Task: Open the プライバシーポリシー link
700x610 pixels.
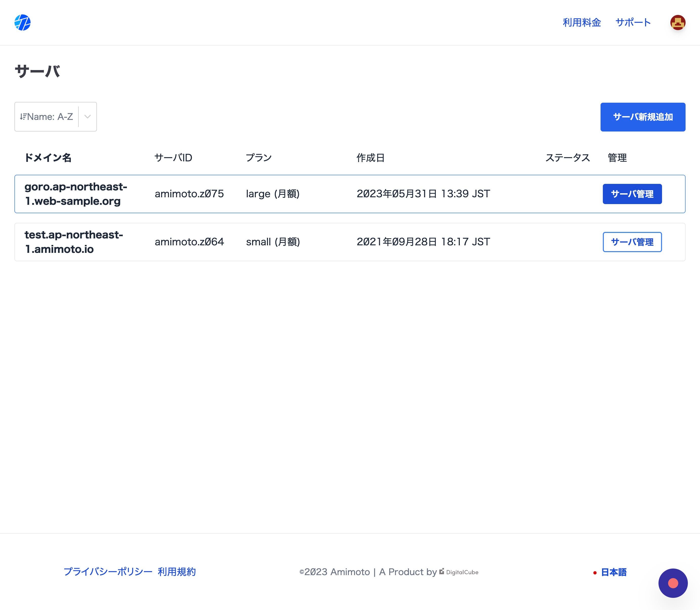Action: click(x=108, y=572)
